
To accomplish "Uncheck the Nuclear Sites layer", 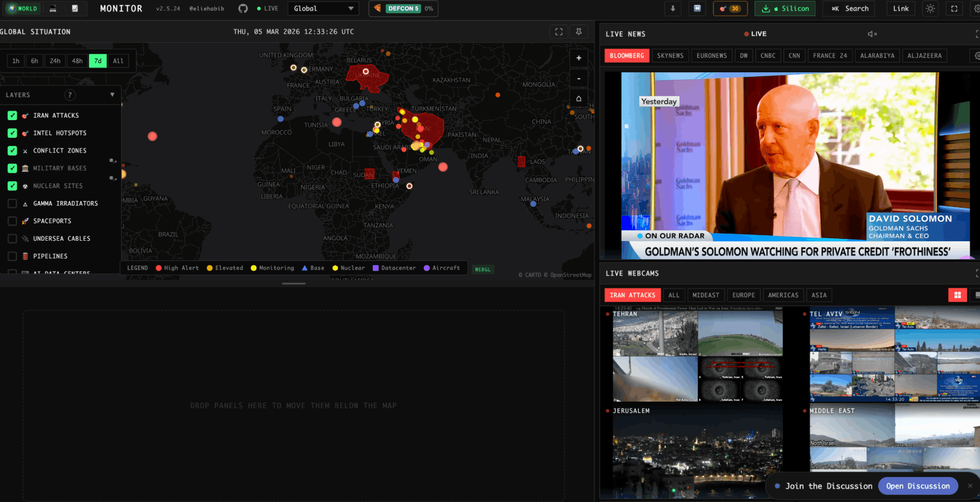I will pyautogui.click(x=12, y=186).
